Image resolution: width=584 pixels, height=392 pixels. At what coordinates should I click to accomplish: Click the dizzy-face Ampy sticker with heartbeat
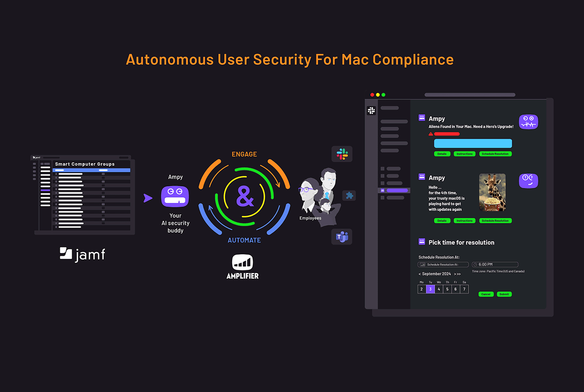(528, 122)
